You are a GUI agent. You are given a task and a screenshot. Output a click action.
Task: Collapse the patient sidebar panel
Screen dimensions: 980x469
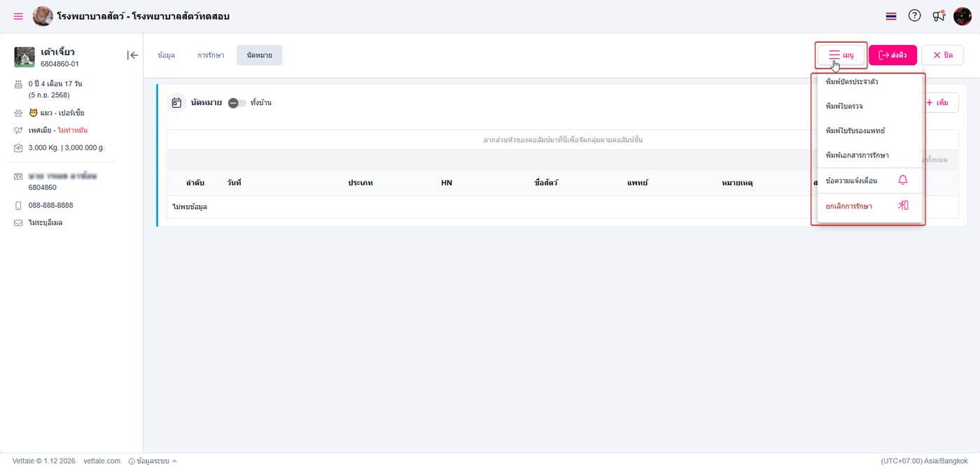click(132, 55)
